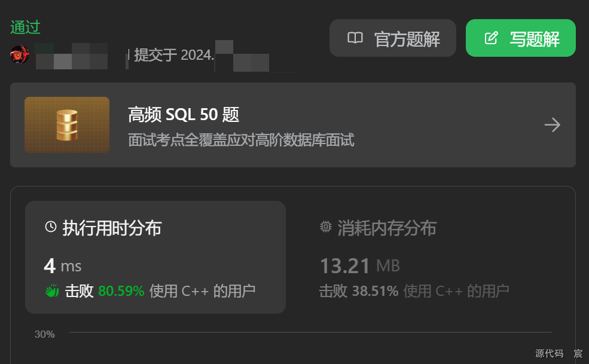Click the right arrow on the 高频 SQL 50 card
The image size is (589, 364).
[x=552, y=124]
